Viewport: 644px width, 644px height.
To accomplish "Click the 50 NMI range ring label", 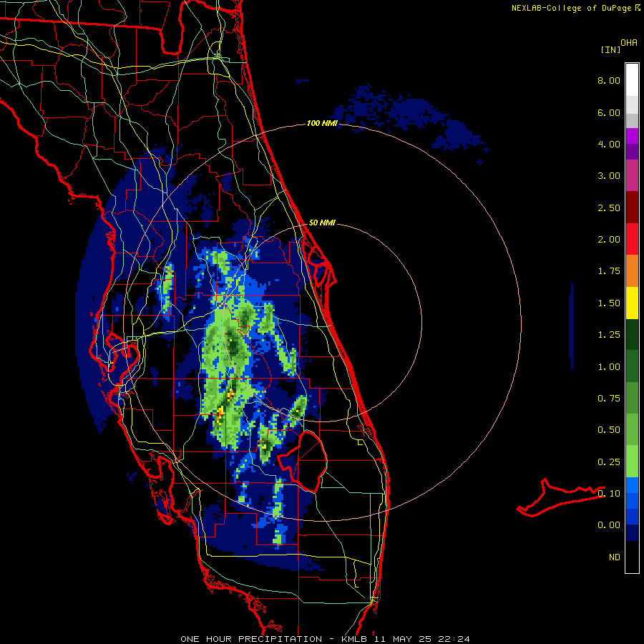I will (x=322, y=223).
